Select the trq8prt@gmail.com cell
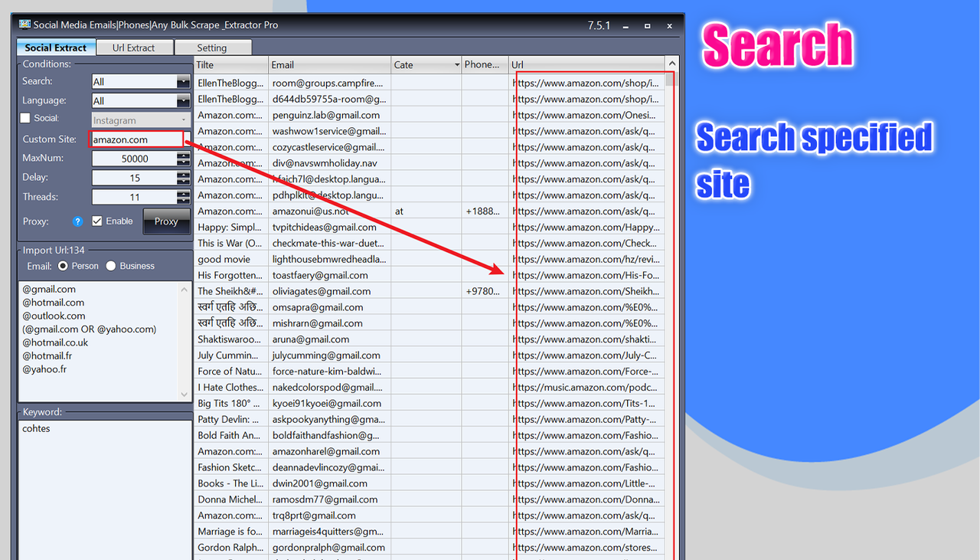 [x=330, y=516]
